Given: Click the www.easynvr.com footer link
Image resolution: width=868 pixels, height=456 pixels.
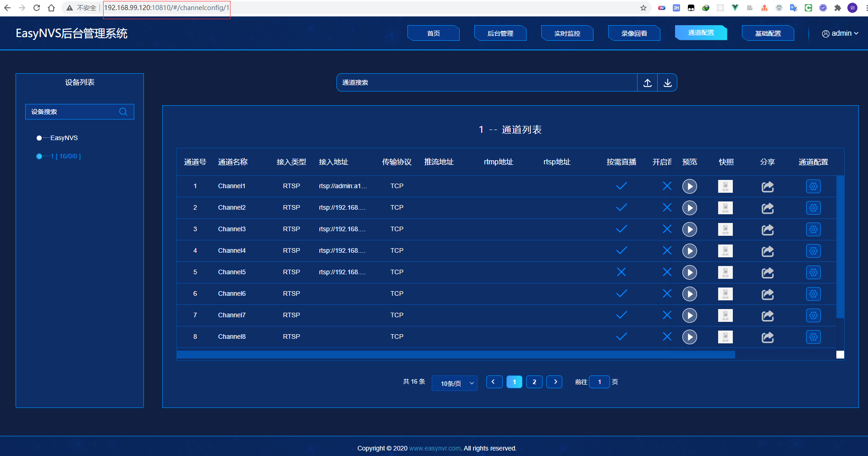Looking at the screenshot, I should click(434, 448).
